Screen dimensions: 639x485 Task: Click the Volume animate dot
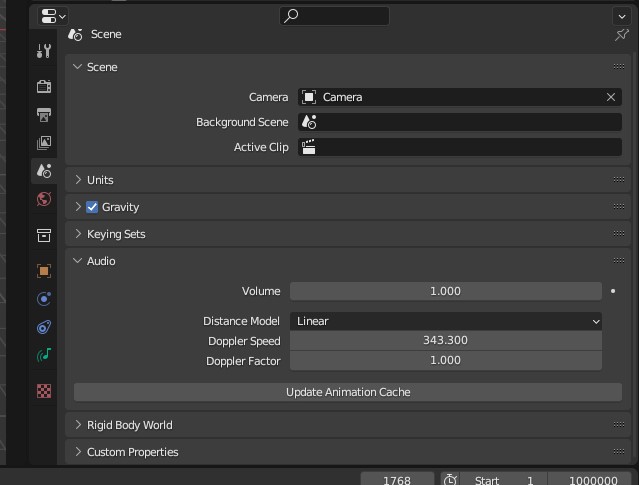point(613,291)
